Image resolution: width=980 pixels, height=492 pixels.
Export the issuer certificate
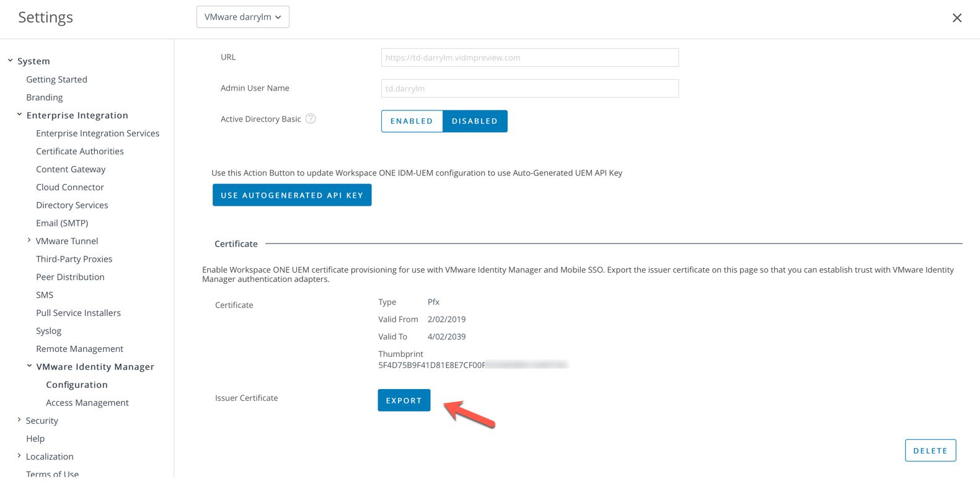tap(404, 400)
